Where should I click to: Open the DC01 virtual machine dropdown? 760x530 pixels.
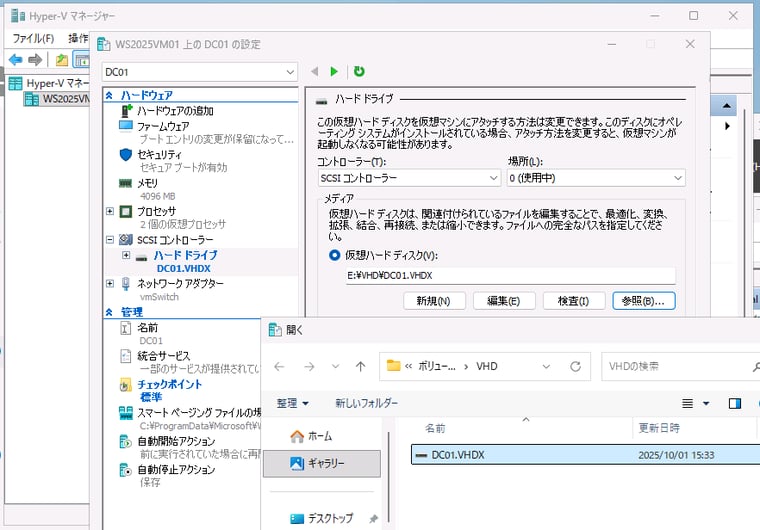199,72
